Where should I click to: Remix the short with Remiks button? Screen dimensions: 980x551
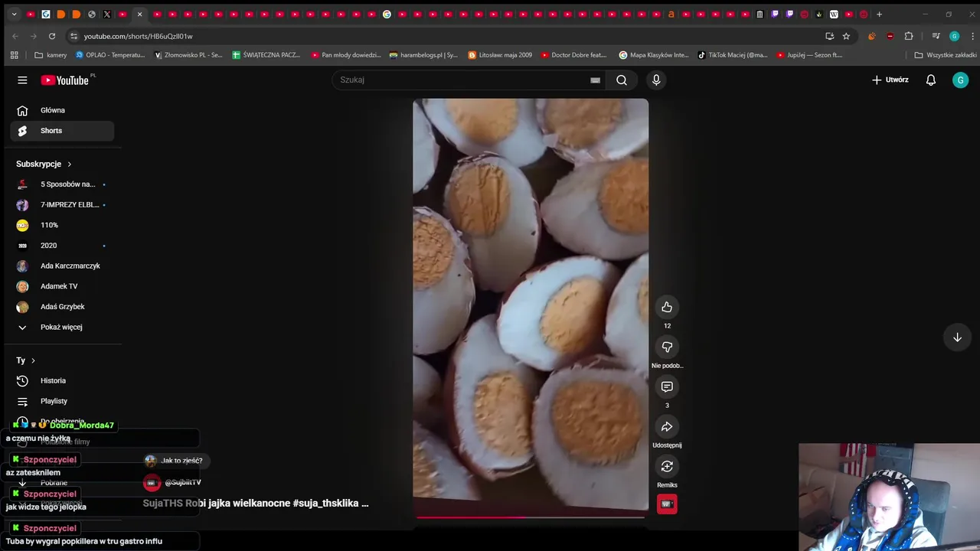667,466
